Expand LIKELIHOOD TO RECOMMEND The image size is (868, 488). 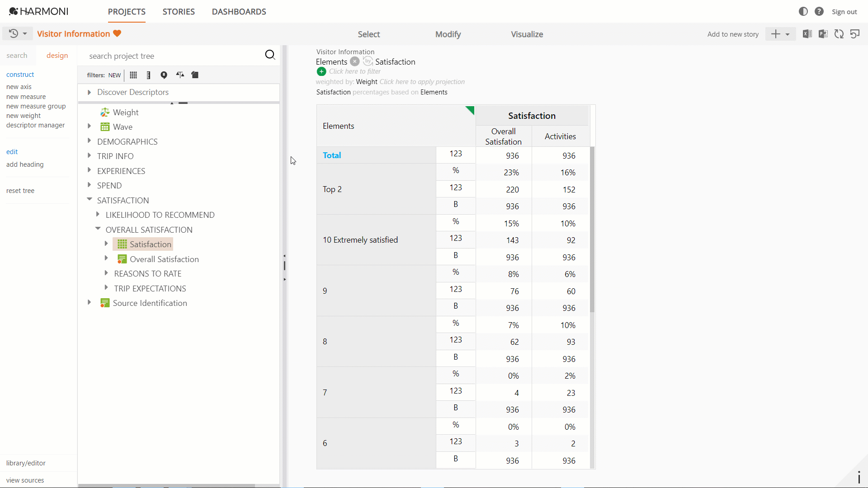pyautogui.click(x=98, y=214)
